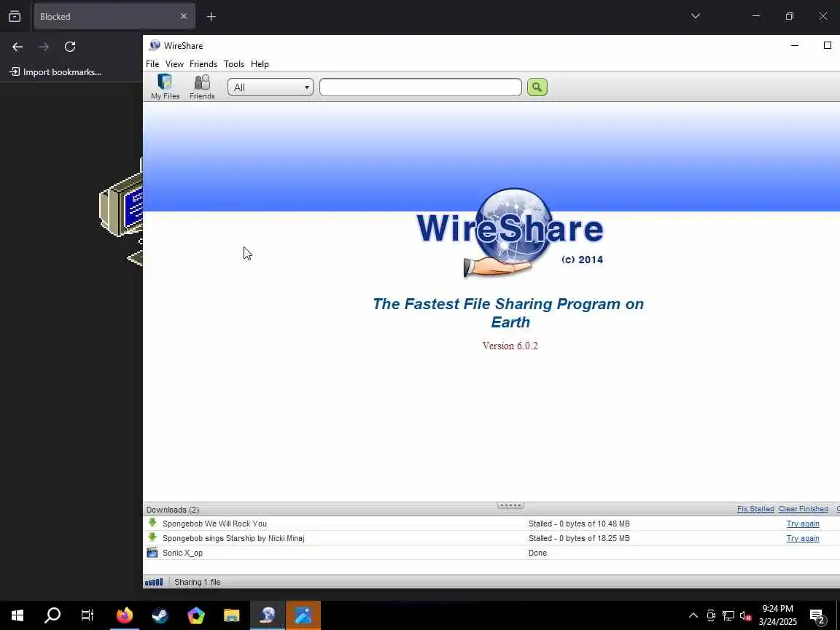
Task: Open the Friends toolbar button
Action: coord(202,87)
